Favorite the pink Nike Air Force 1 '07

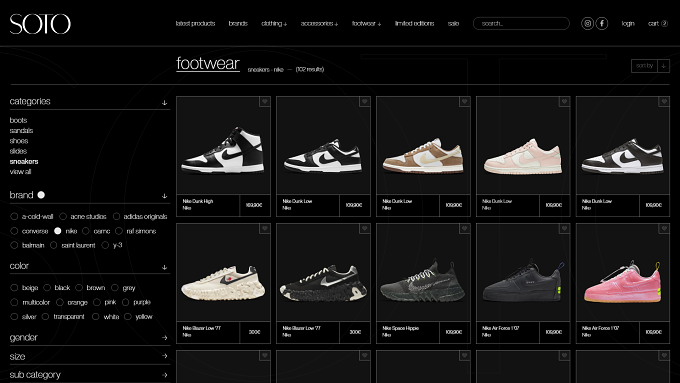(x=664, y=229)
